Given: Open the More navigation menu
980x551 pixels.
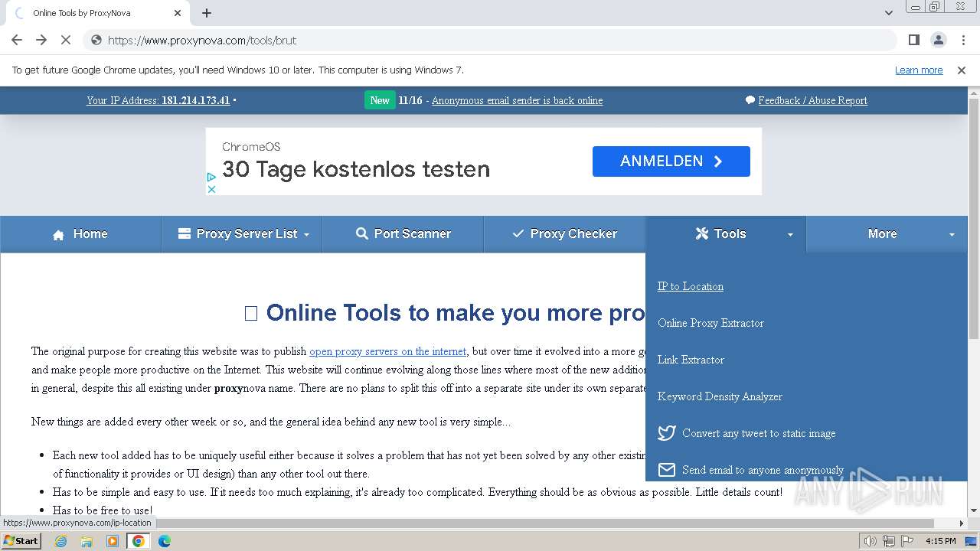Looking at the screenshot, I should point(887,234).
